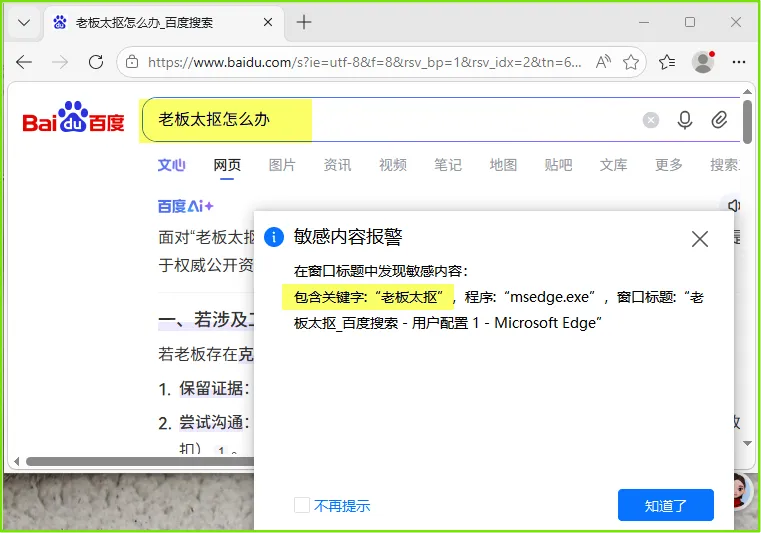Switch to the 文库 results tab
The image size is (761, 533).
(x=613, y=165)
